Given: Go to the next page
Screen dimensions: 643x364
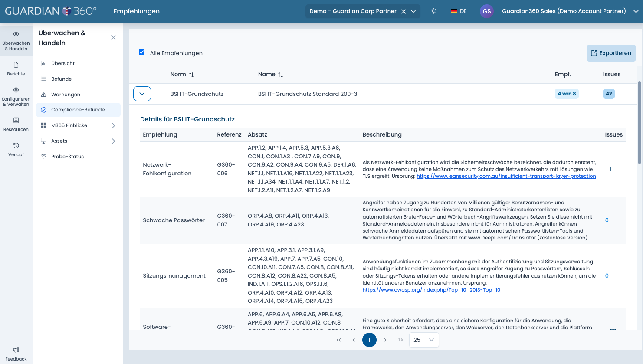Looking at the screenshot, I should click(385, 340).
